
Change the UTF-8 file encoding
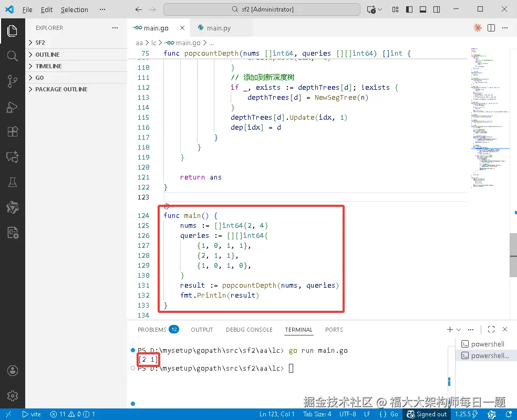pyautogui.click(x=347, y=414)
